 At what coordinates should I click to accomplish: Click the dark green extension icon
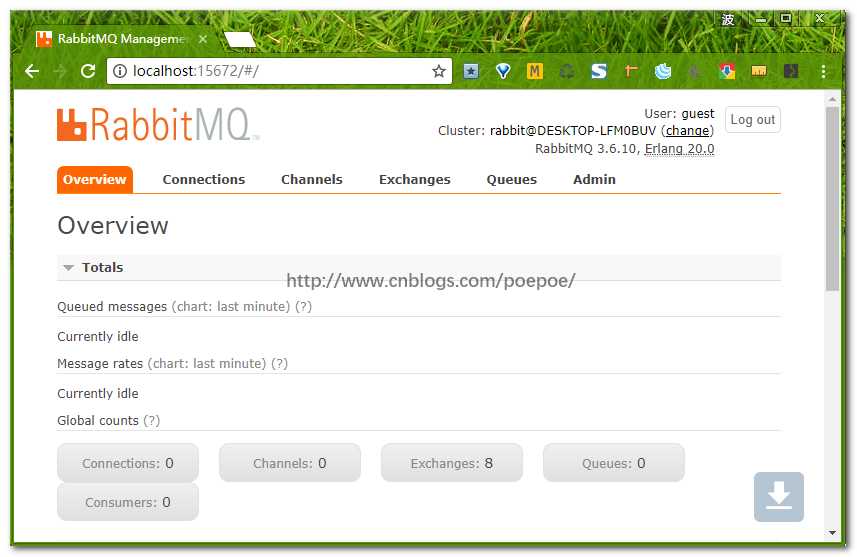pyautogui.click(x=695, y=71)
